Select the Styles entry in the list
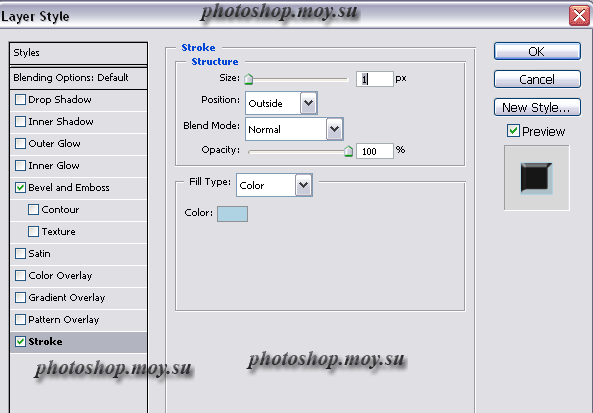 coord(78,53)
